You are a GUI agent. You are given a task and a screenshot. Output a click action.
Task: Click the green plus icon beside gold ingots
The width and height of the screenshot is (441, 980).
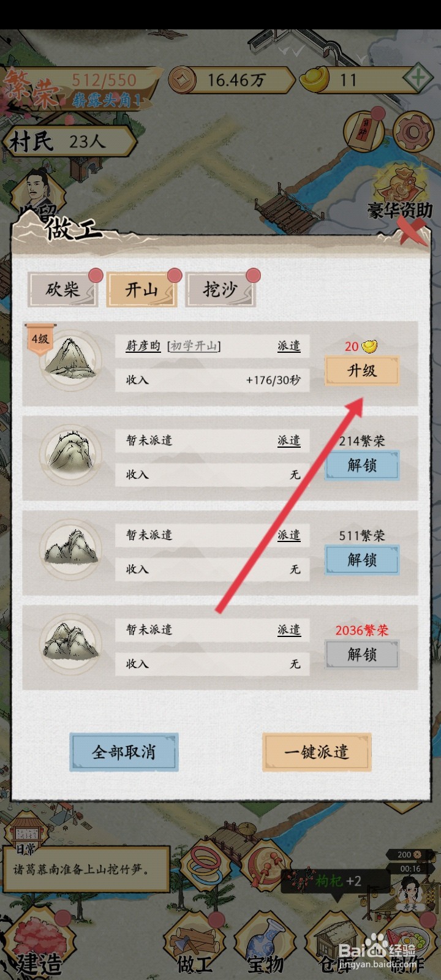click(418, 78)
